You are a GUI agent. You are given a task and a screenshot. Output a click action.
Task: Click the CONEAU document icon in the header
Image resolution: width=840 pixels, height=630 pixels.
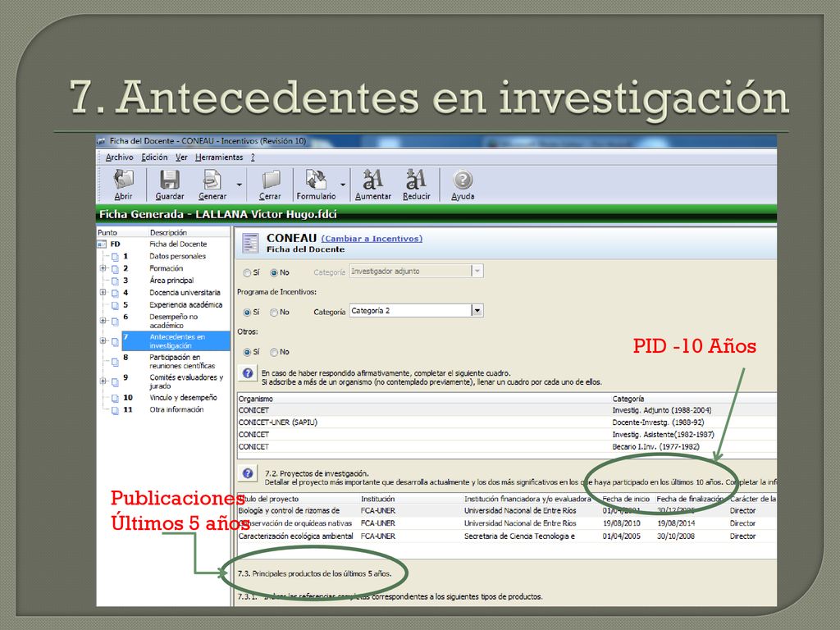tap(250, 243)
